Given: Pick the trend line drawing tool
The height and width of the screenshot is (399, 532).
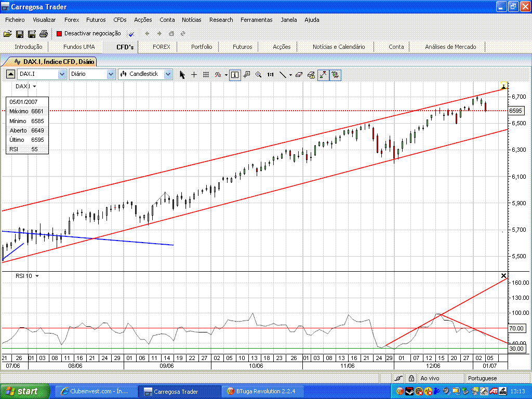Looking at the screenshot, I should click(283, 74).
